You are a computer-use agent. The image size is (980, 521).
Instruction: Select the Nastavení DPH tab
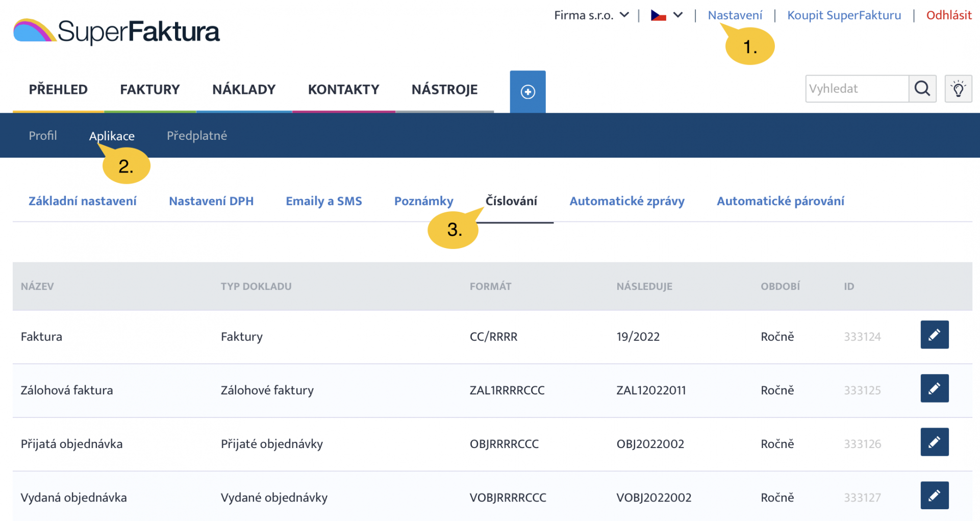pos(211,201)
